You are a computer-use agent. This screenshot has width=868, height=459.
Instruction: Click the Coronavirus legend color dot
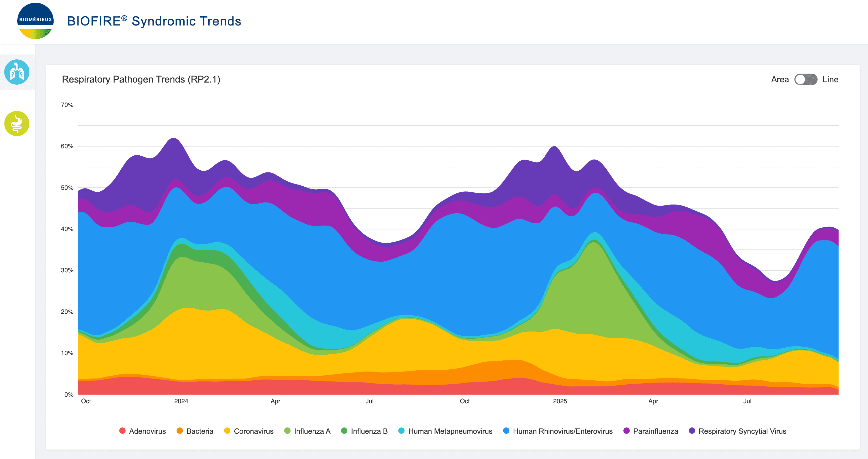coord(227,431)
